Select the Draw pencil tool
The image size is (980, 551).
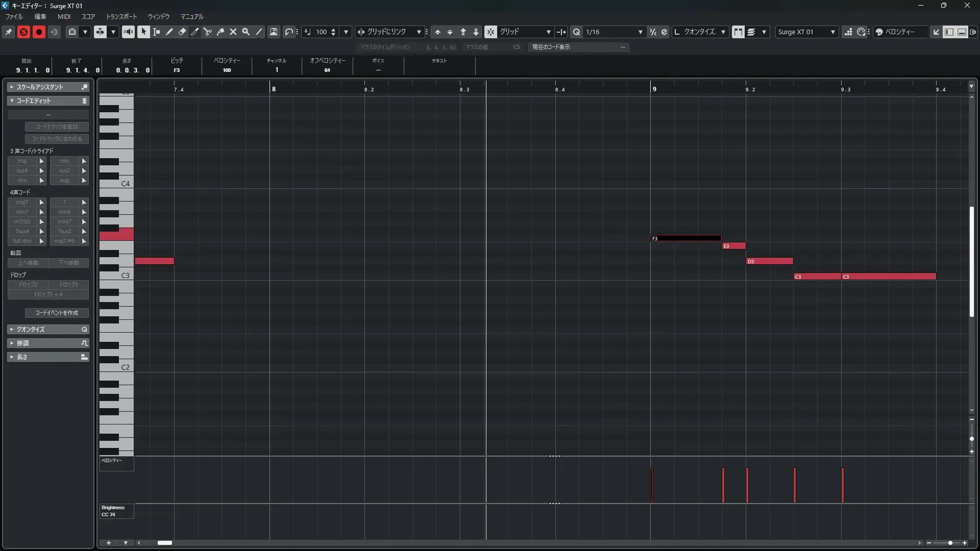[169, 32]
